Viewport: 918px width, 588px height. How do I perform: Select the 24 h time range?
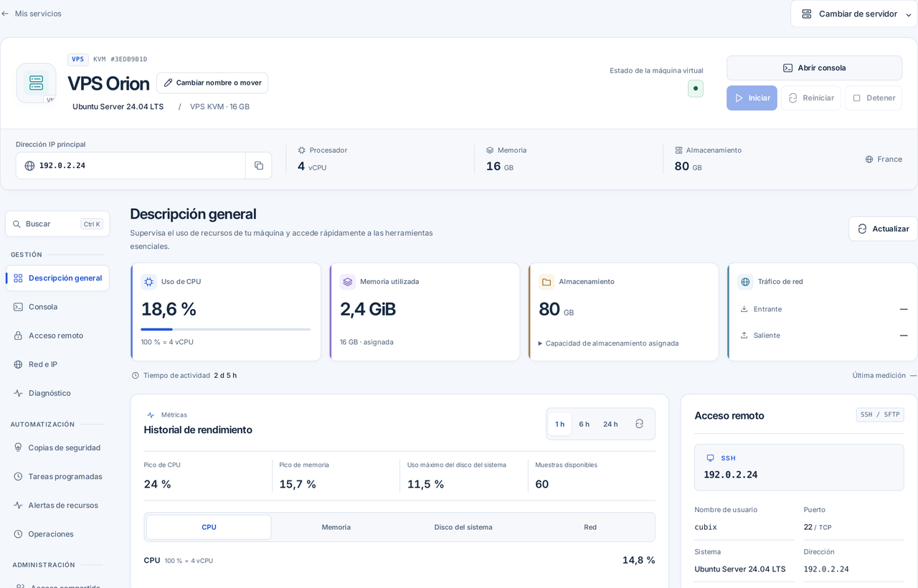610,424
